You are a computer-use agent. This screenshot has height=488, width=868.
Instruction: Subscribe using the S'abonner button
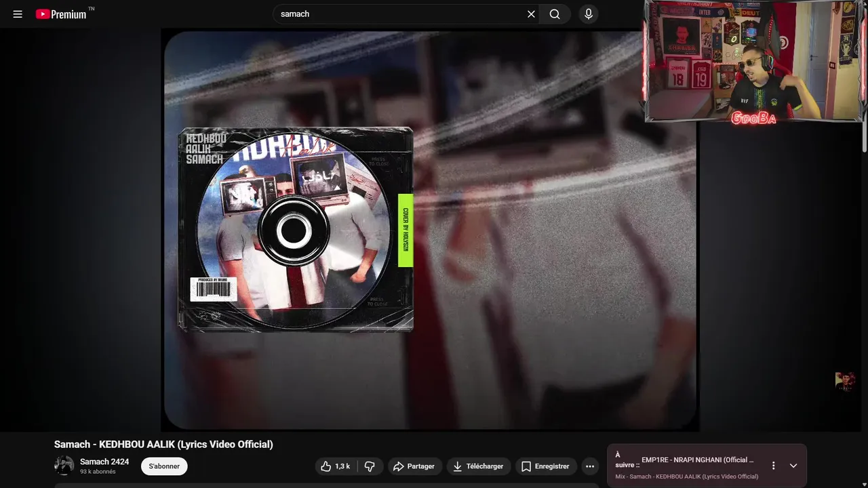164,466
